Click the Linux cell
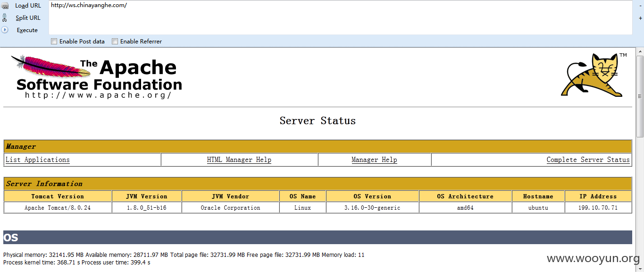Image resolution: width=644 pixels, height=272 pixels. [302, 208]
